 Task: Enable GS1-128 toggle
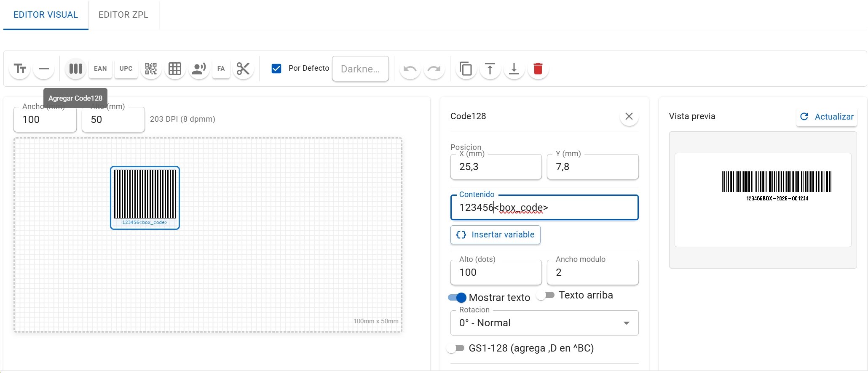455,348
